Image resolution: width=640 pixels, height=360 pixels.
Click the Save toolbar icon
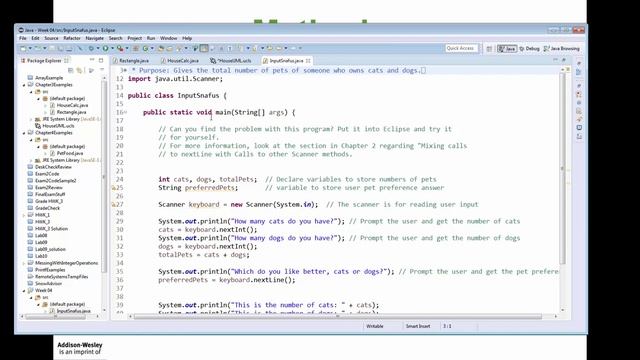click(52, 48)
